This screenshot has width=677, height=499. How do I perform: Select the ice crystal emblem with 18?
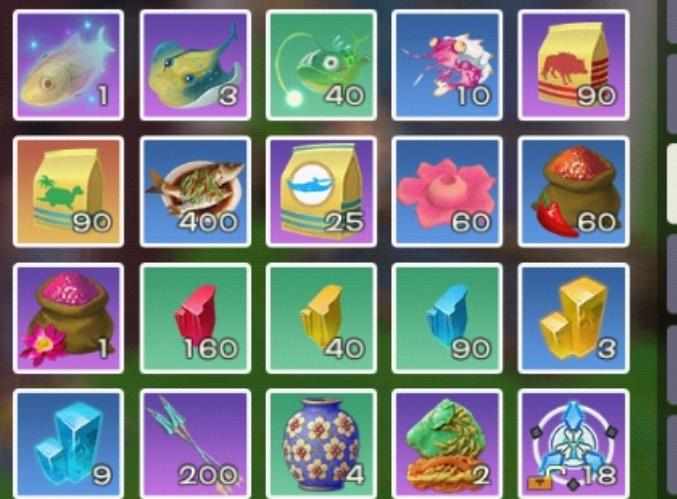pyautogui.click(x=573, y=444)
